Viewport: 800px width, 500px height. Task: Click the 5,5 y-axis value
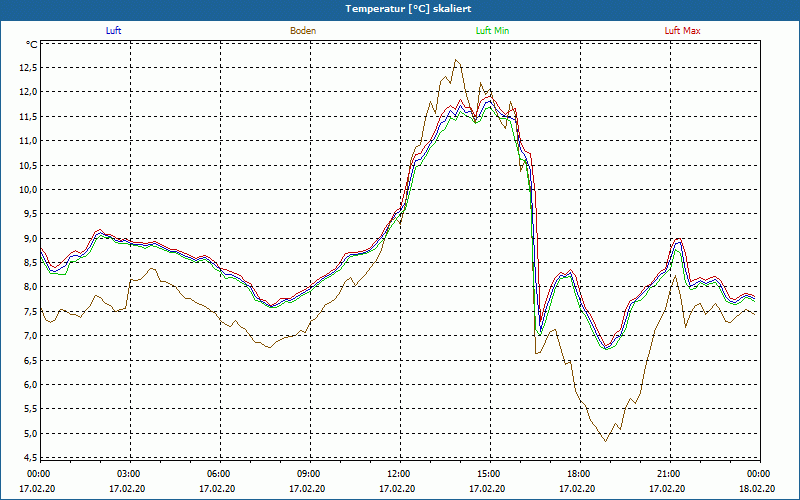pos(29,409)
